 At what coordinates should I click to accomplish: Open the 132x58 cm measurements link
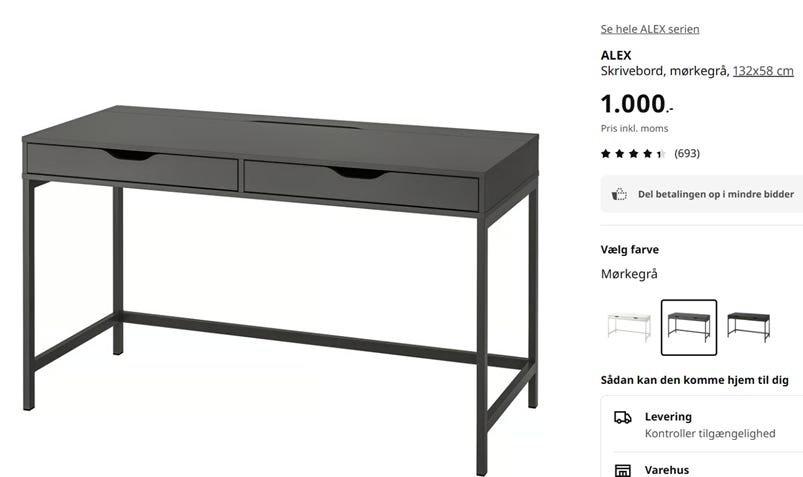[x=763, y=71]
